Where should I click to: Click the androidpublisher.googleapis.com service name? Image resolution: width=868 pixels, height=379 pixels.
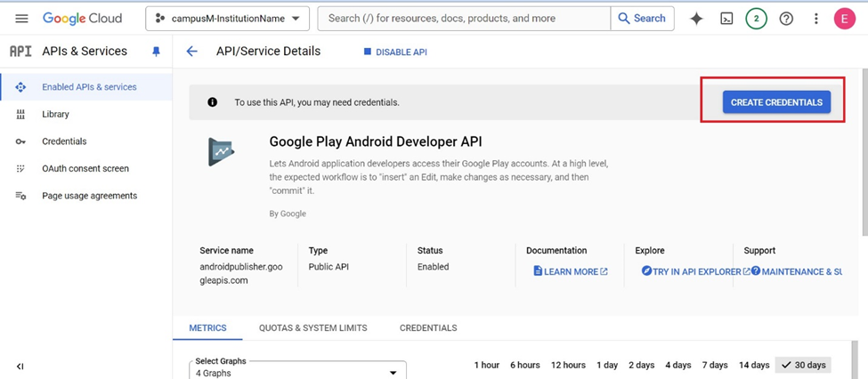tap(240, 273)
